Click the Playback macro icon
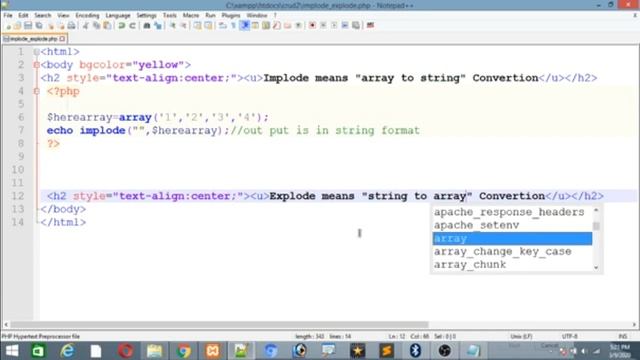640x360 pixels. [334, 26]
